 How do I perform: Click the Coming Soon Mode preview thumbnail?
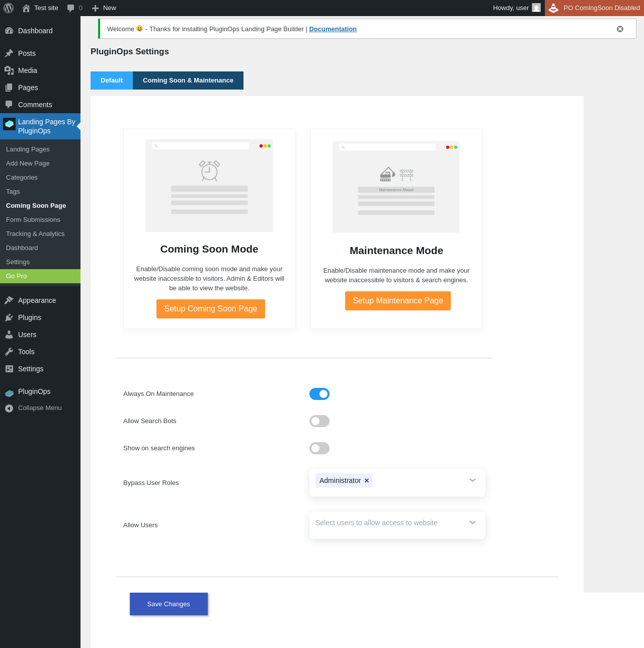tap(209, 186)
